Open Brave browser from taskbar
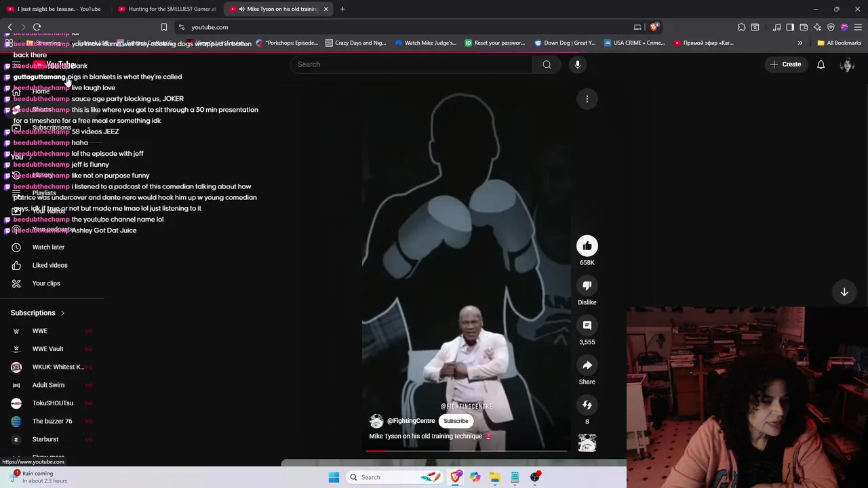Image resolution: width=868 pixels, height=488 pixels. [x=456, y=477]
